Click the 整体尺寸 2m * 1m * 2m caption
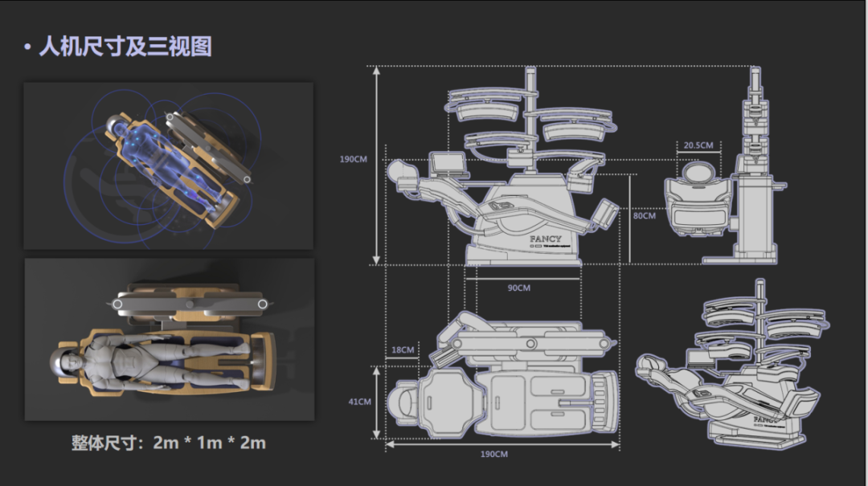 pos(168,443)
